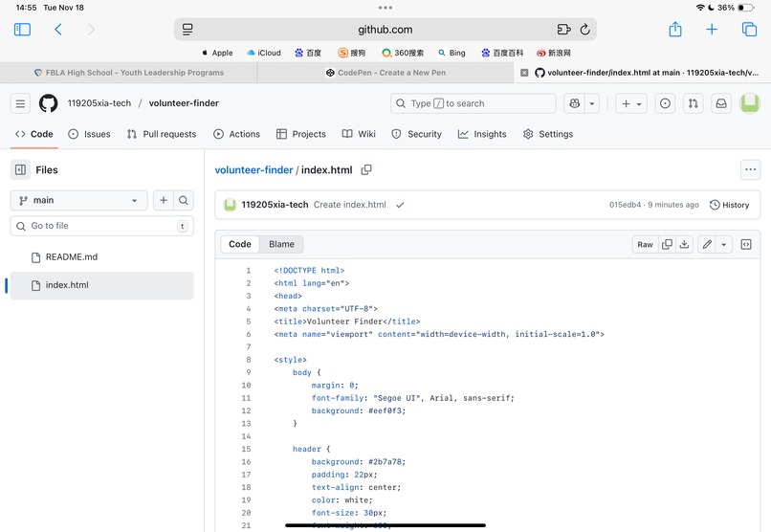Switch to CodePen Create a New Pen tab
Viewport: 771px width, 532px height.
(x=385, y=73)
